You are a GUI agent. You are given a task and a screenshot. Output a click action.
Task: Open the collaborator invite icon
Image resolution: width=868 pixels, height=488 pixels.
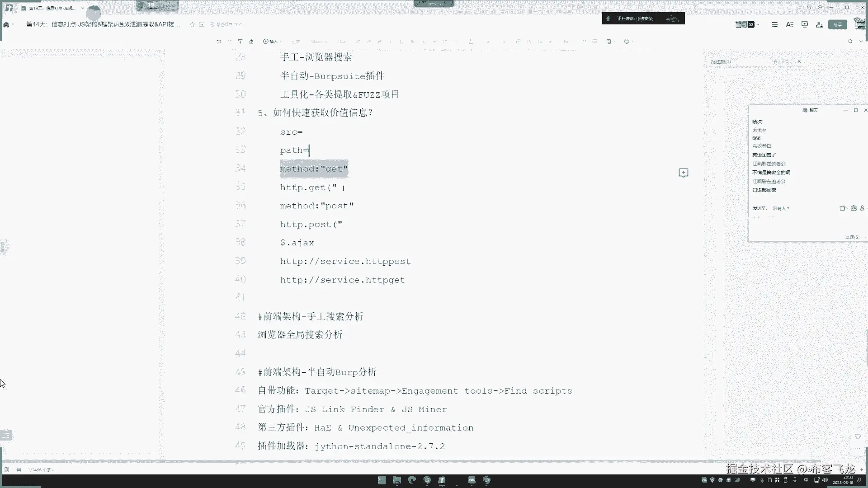pyautogui.click(x=819, y=24)
